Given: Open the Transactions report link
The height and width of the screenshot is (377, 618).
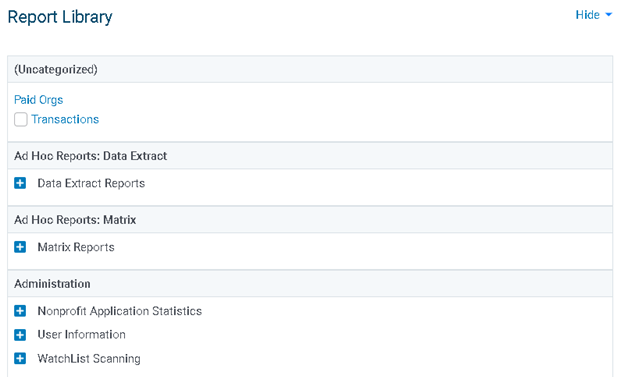Looking at the screenshot, I should (x=65, y=119).
